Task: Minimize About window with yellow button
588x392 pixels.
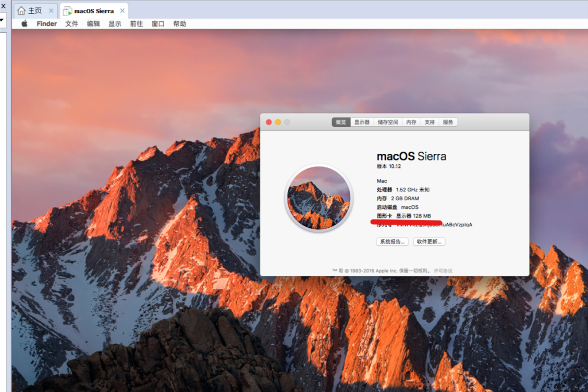Action: [278, 123]
